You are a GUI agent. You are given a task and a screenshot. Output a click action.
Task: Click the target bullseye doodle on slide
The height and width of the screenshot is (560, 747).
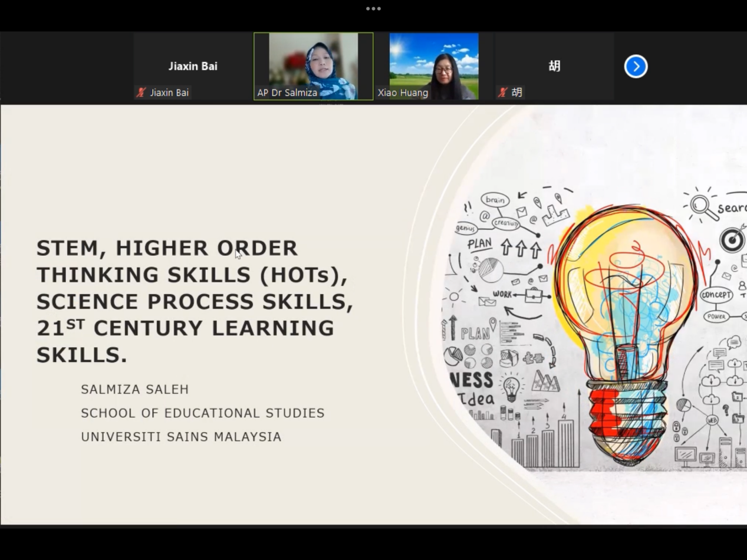[x=732, y=240]
